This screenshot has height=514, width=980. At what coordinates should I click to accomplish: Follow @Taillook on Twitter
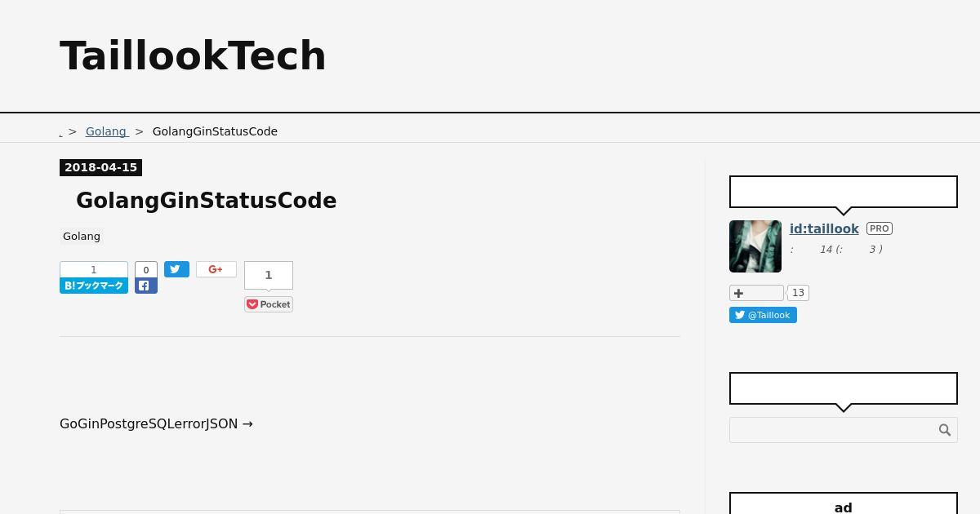(x=763, y=315)
